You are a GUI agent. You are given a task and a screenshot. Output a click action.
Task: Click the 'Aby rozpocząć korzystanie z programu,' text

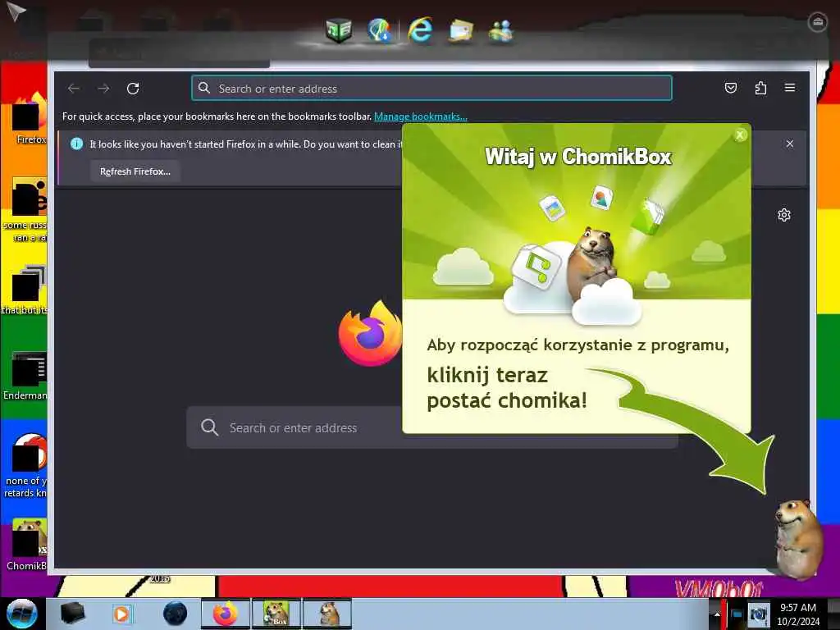point(577,345)
